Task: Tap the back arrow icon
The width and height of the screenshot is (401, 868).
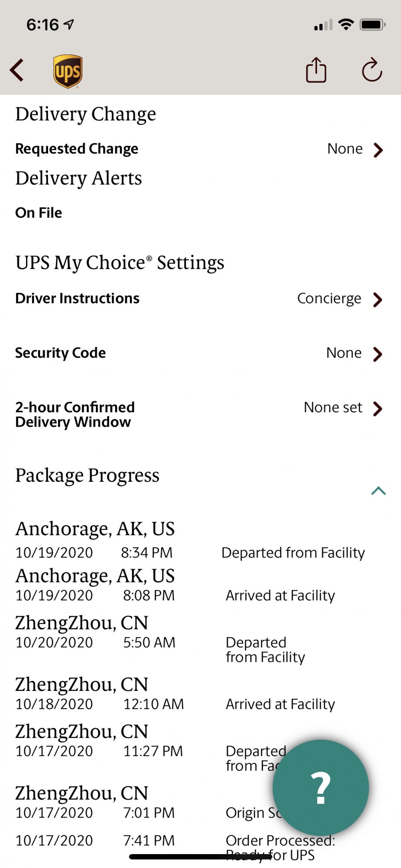Action: [x=17, y=70]
